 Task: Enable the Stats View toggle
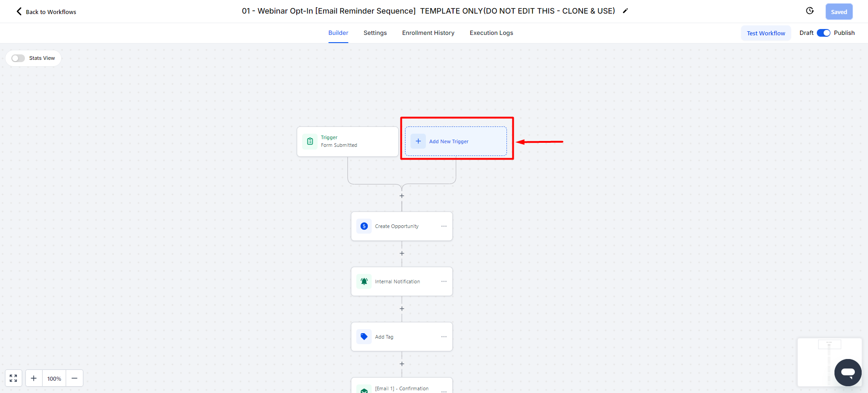[x=18, y=58]
